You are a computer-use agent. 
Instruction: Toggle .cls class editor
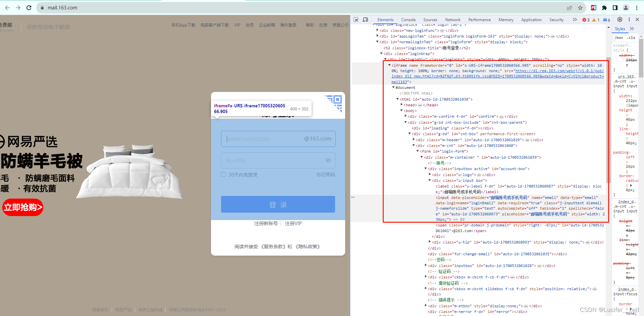(x=631, y=38)
